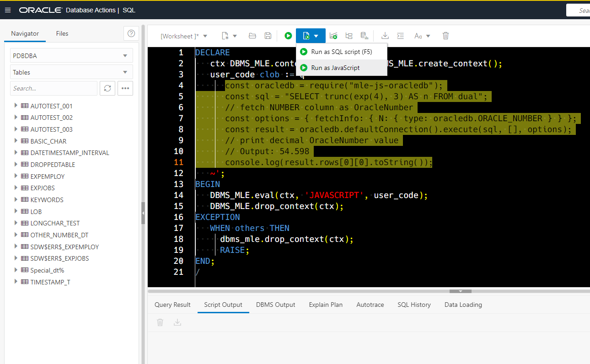Click the format code indent icon
Image resolution: width=590 pixels, height=364 pixels.
(x=400, y=36)
